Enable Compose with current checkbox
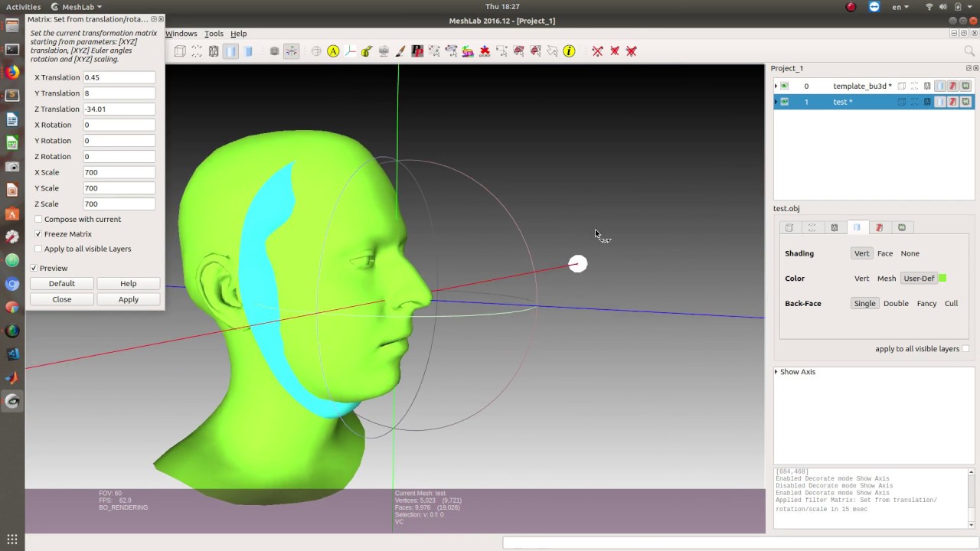The width and height of the screenshot is (980, 551). tap(38, 219)
